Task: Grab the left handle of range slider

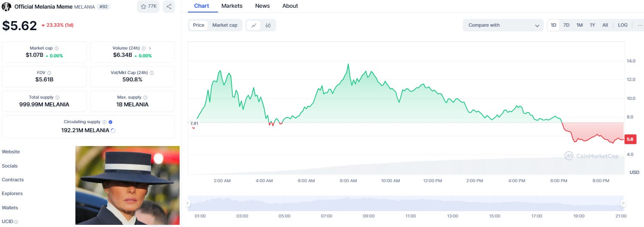Action: pos(187,203)
